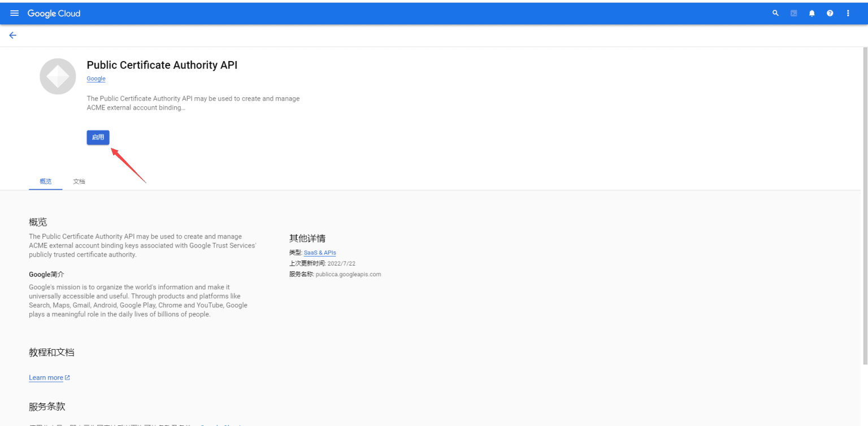Image resolution: width=868 pixels, height=426 pixels.
Task: Click the 服务条款 section heading
Action: click(x=47, y=407)
